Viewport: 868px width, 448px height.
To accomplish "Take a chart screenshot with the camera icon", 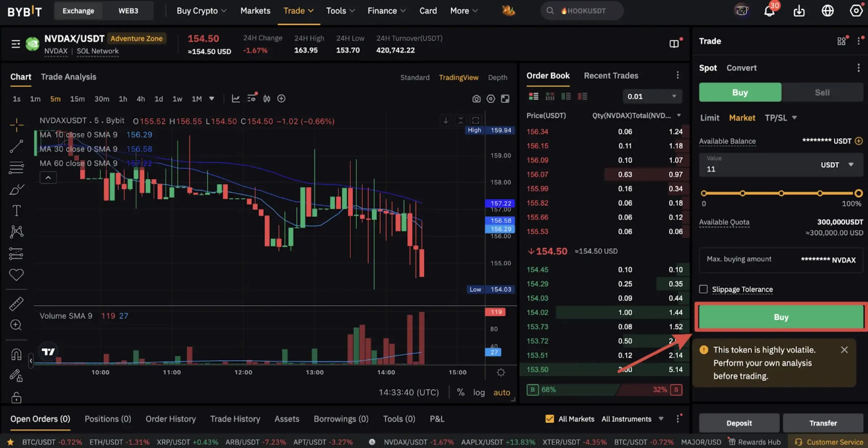I will pyautogui.click(x=476, y=98).
